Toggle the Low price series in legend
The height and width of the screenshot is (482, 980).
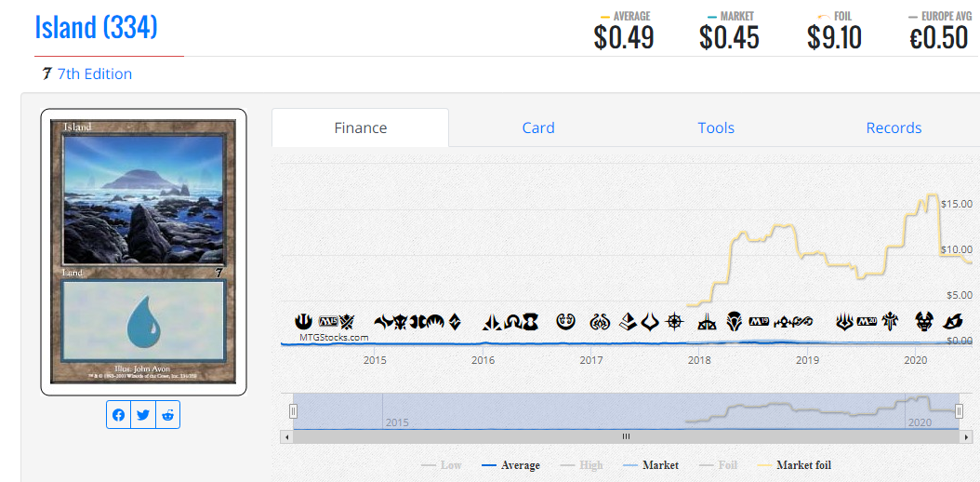[x=442, y=465]
